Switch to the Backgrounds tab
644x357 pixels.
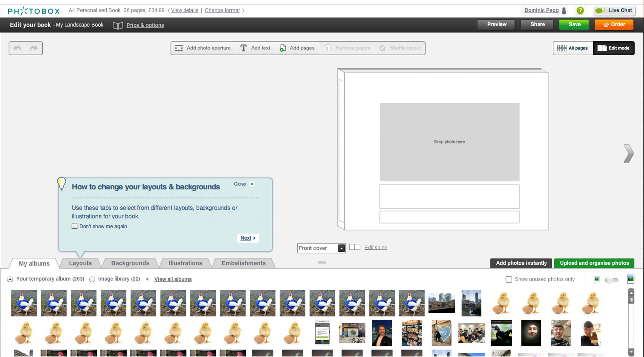click(130, 263)
